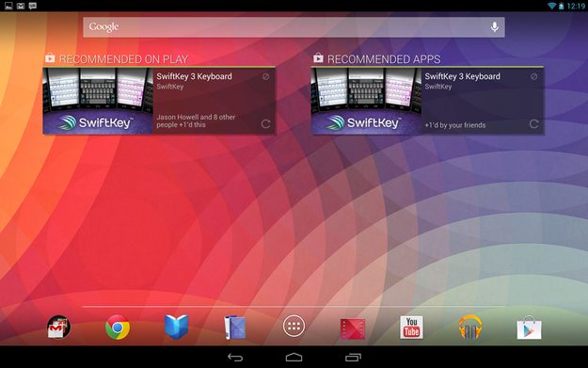Dismiss suggestion in Recommended Apps widget

[534, 76]
